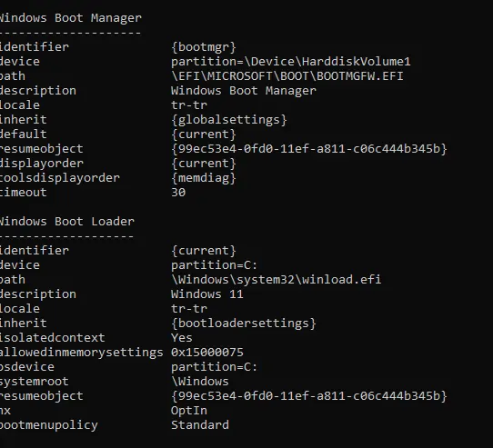Click the bootmenupolicy Standard value
The image size is (493, 448).
point(200,425)
